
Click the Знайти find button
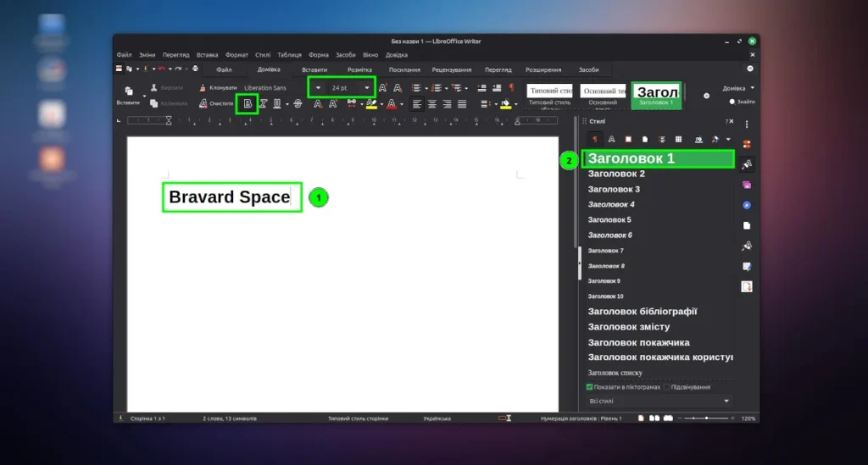742,102
